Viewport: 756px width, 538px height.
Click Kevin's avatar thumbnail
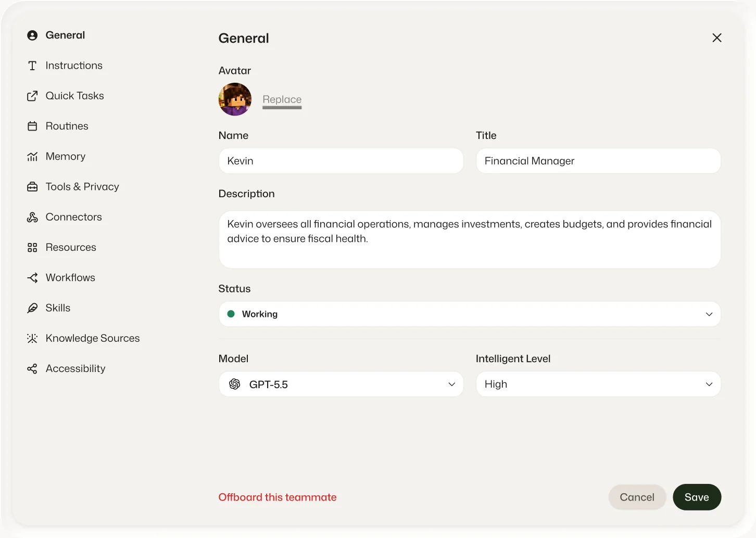click(235, 99)
